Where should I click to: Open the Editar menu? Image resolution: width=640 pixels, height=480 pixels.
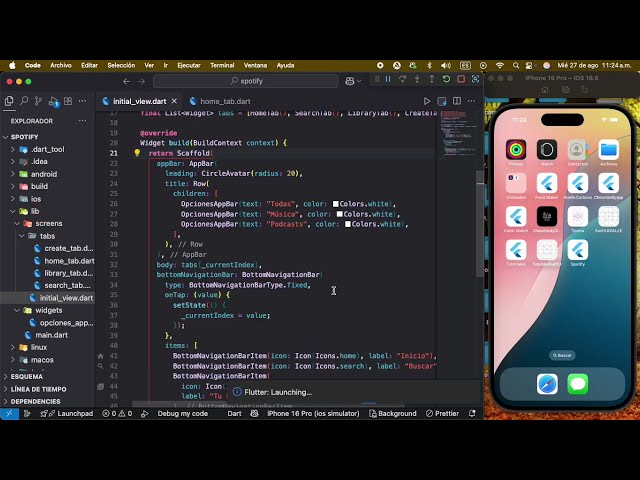click(89, 65)
